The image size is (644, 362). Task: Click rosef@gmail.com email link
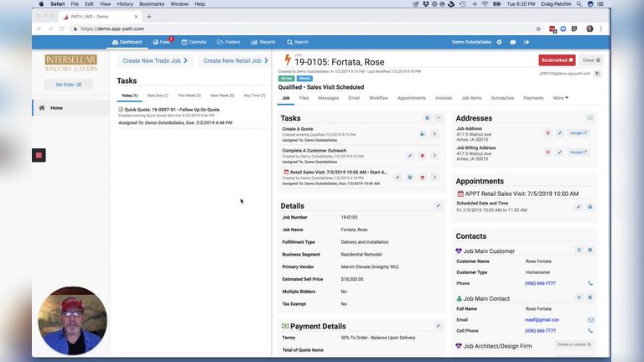542,320
